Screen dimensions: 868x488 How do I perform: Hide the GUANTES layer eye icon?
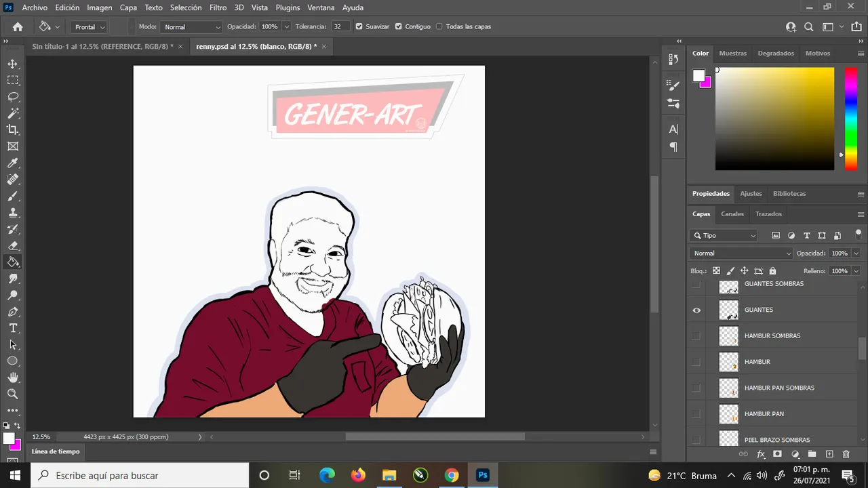coord(696,310)
